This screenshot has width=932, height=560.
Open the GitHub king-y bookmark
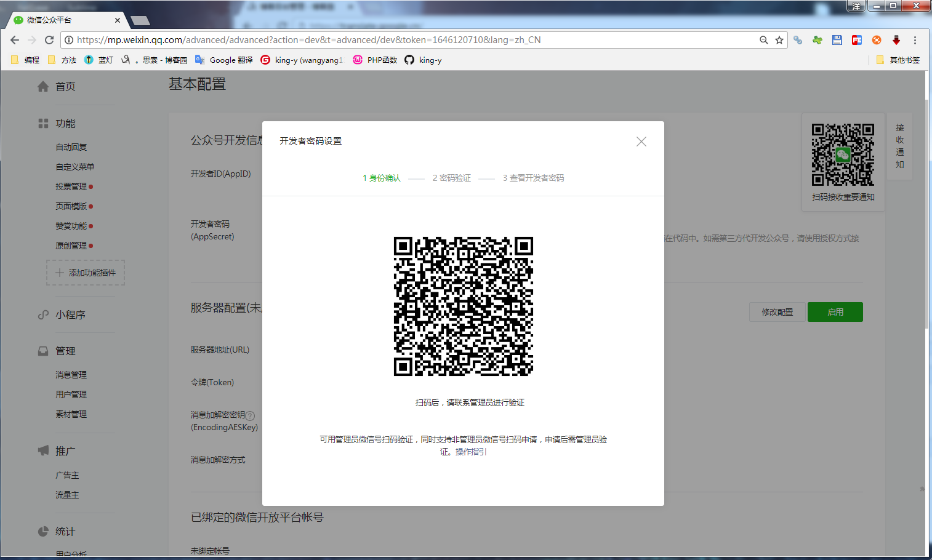pyautogui.click(x=423, y=60)
